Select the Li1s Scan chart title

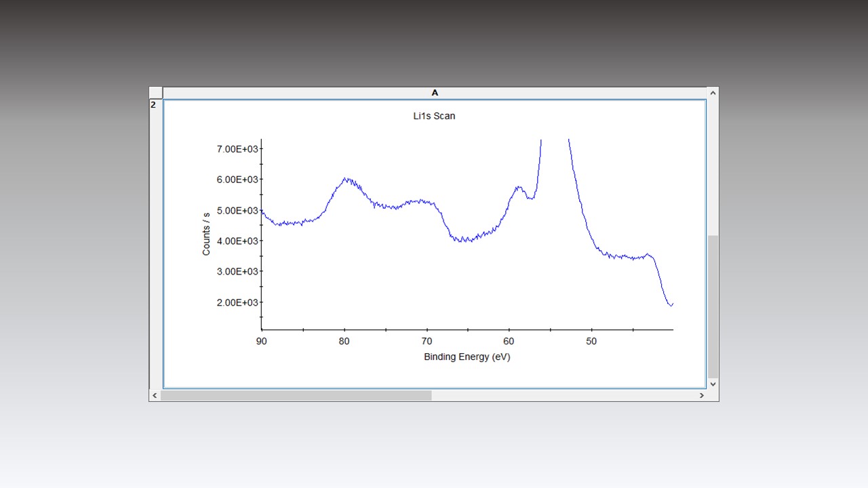(435, 116)
